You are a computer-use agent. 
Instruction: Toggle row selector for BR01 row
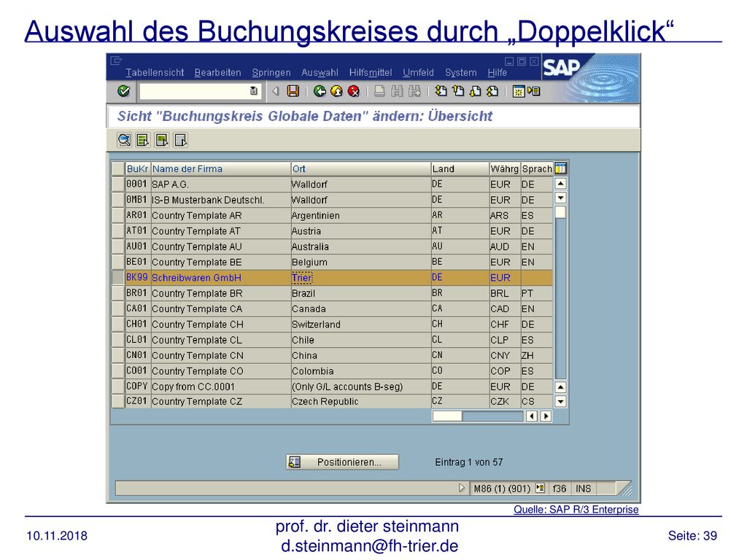118,293
